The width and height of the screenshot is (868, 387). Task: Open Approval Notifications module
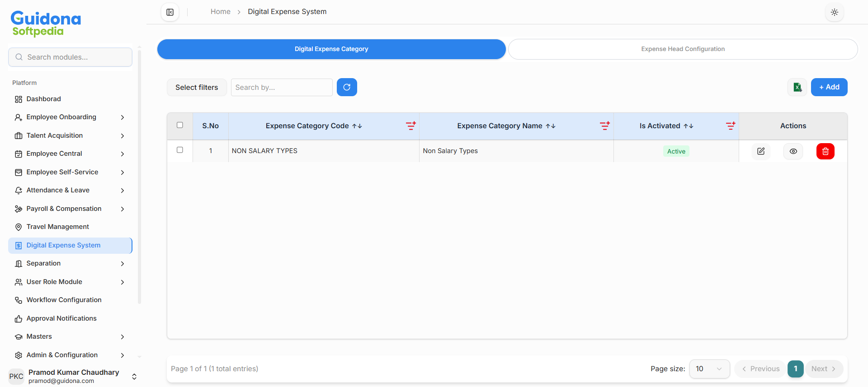(70, 319)
